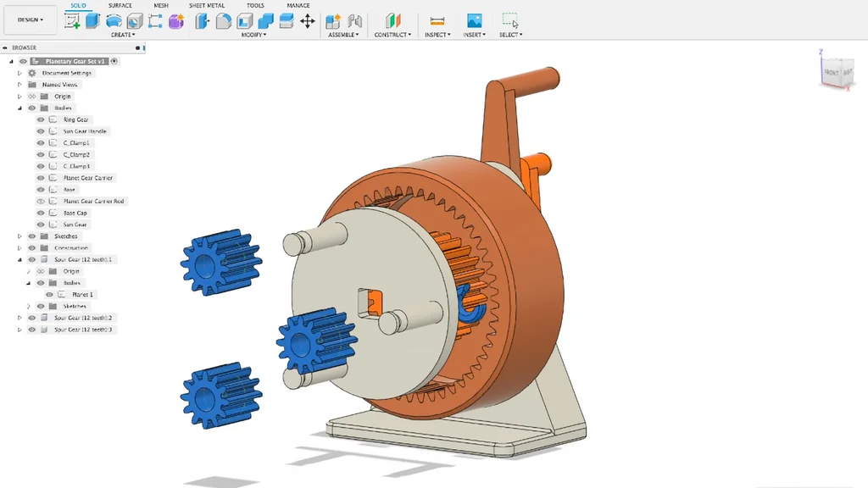Hide the C_Clamp1 body
This screenshot has height=488, width=868.
tap(41, 142)
